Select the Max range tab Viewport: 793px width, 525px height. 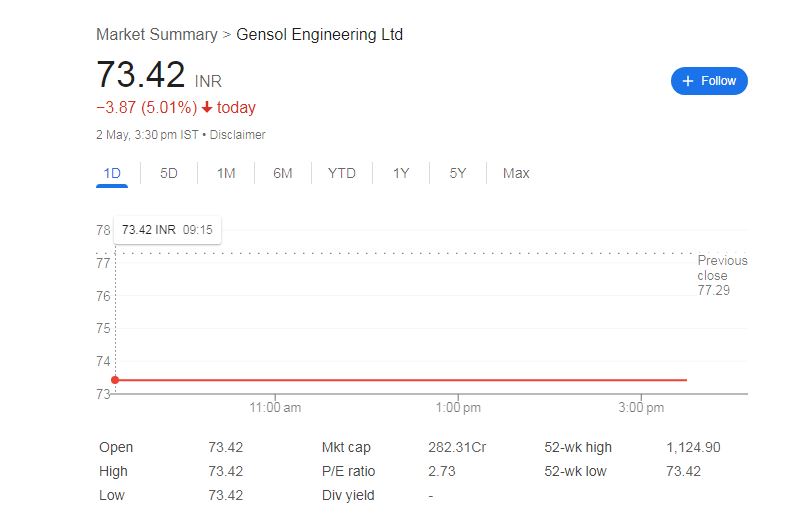click(516, 173)
